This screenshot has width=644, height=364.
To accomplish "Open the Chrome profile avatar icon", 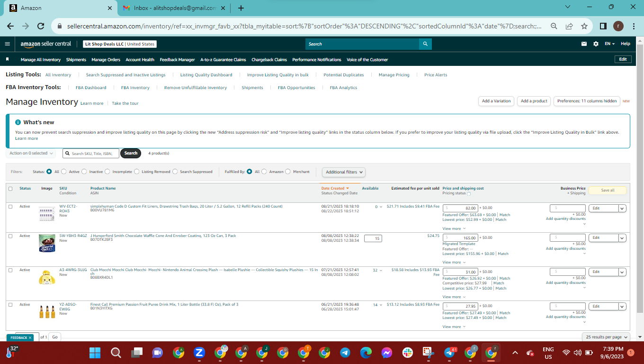I will pyautogui.click(x=618, y=27).
